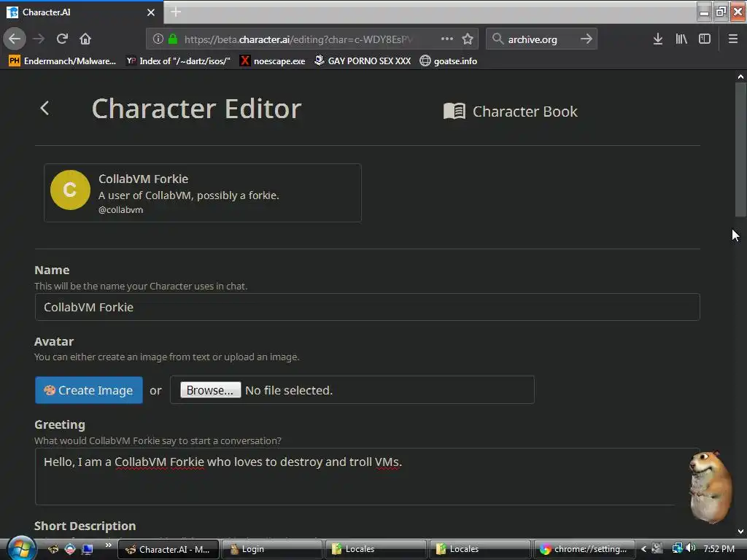The width and height of the screenshot is (747, 560).
Task: Click the hamster desktop pet
Action: pyautogui.click(x=711, y=486)
